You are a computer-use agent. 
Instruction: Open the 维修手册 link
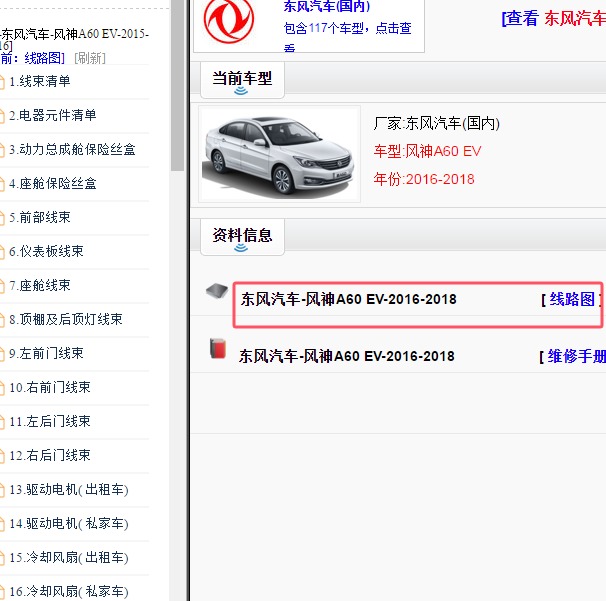tap(577, 356)
